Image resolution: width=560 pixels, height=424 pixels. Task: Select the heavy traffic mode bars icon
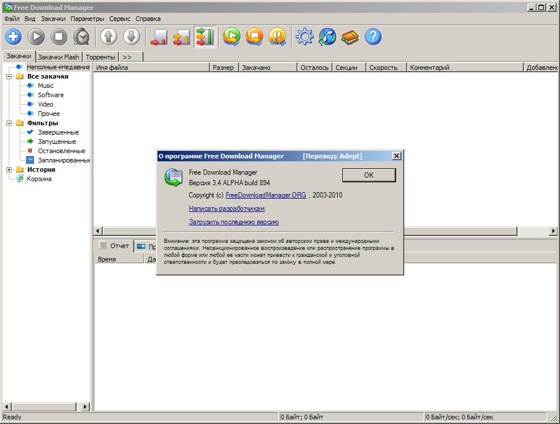coord(205,37)
